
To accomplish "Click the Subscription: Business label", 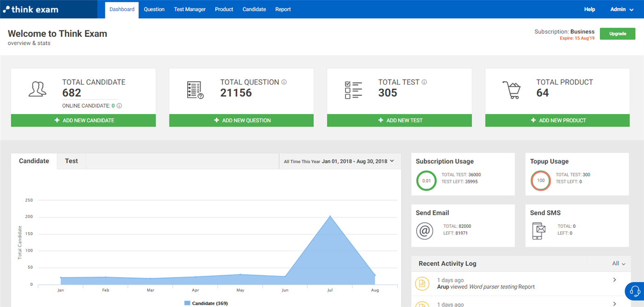I will pyautogui.click(x=564, y=32).
